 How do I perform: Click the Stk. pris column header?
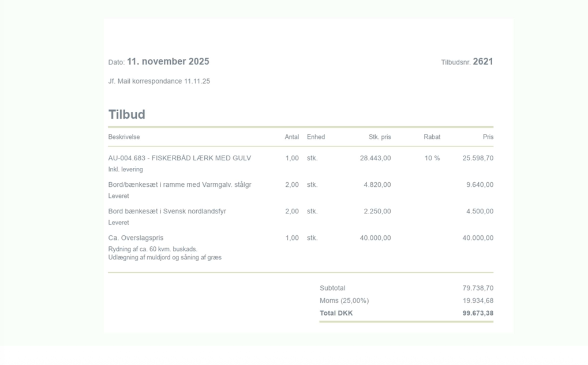point(380,137)
